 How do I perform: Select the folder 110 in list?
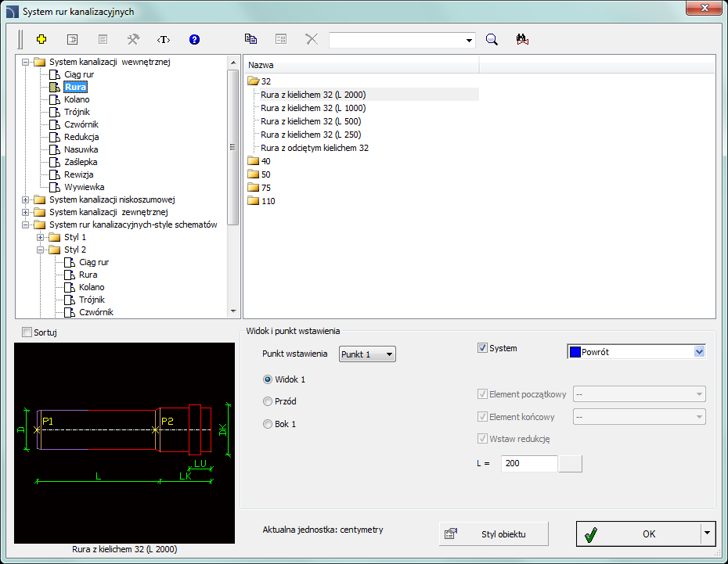[261, 201]
